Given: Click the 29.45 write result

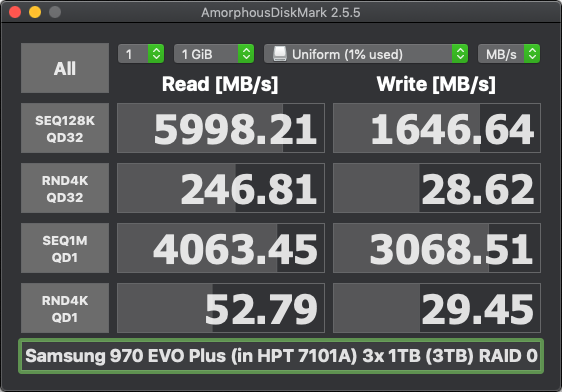Looking at the screenshot, I should (437, 308).
